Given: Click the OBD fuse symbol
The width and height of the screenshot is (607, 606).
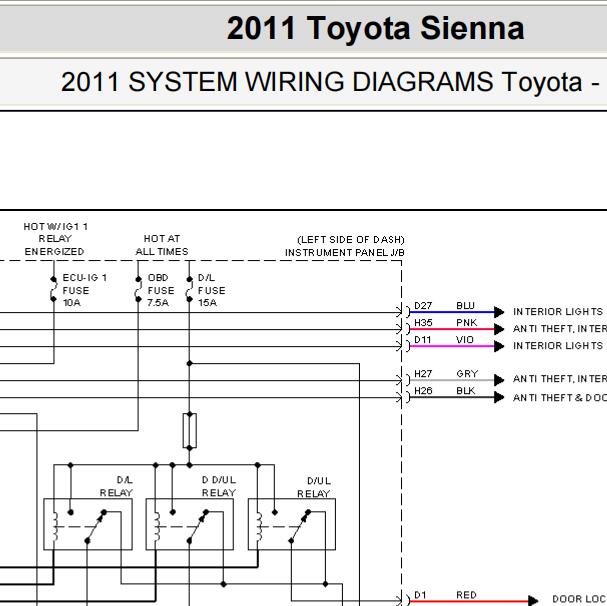Looking at the screenshot, I should tap(138, 289).
